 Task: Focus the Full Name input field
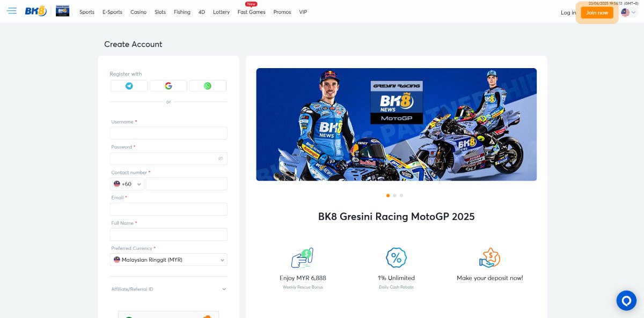click(x=169, y=234)
